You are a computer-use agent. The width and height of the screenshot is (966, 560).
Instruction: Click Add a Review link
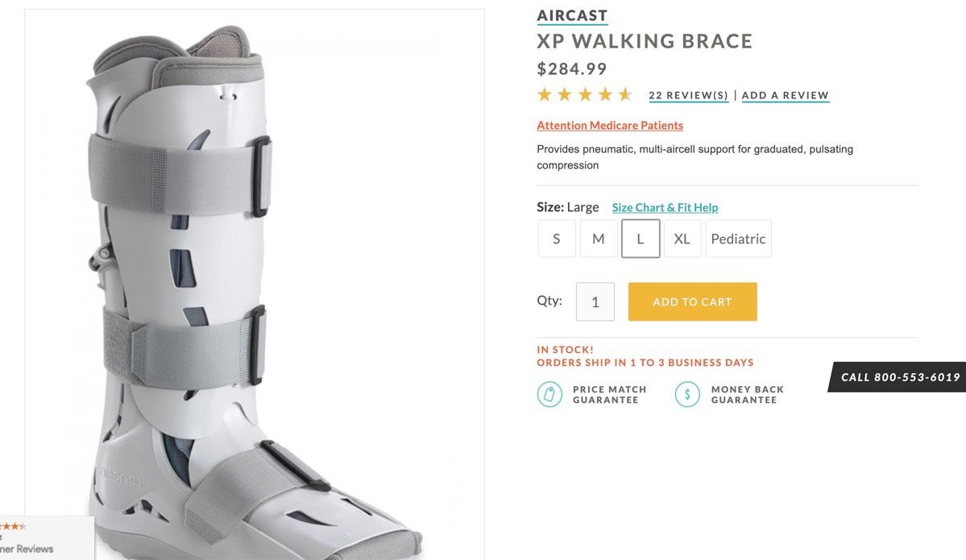[x=785, y=96]
